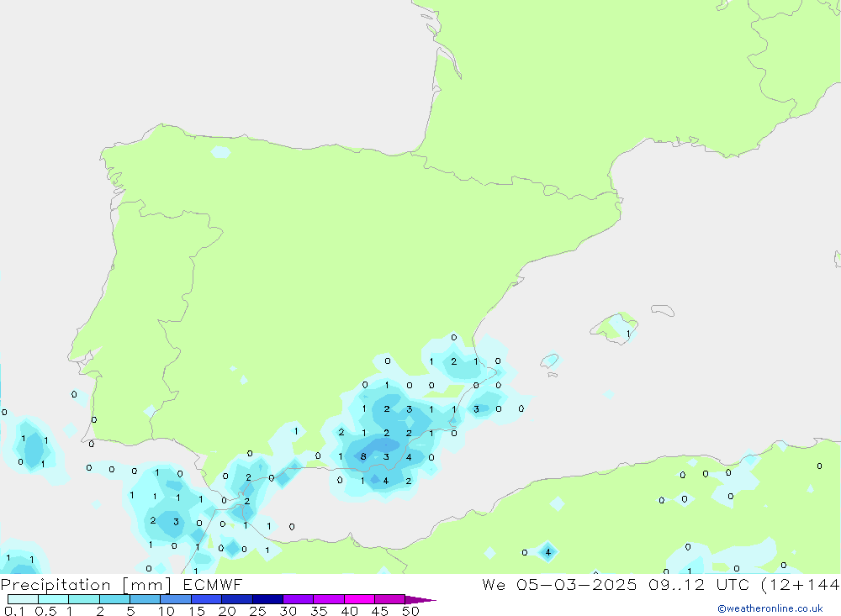Image resolution: width=841 pixels, height=616 pixels.
Task: Click the '4' value over Algeria
Action: click(x=547, y=552)
